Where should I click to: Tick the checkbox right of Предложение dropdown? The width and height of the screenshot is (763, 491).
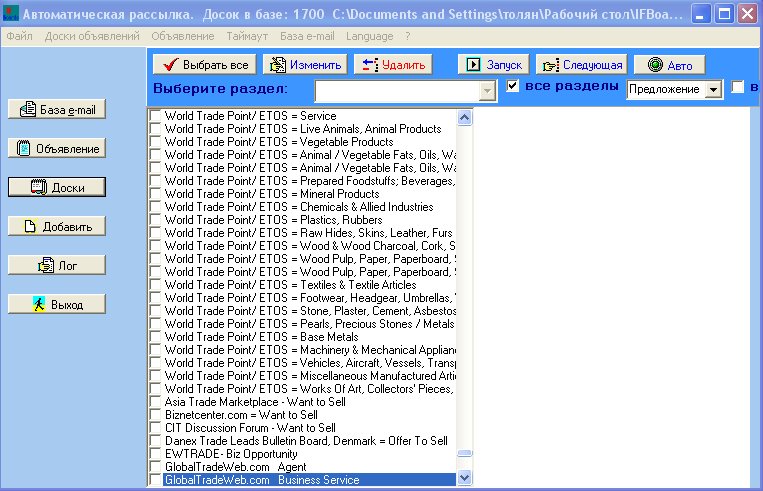(737, 87)
